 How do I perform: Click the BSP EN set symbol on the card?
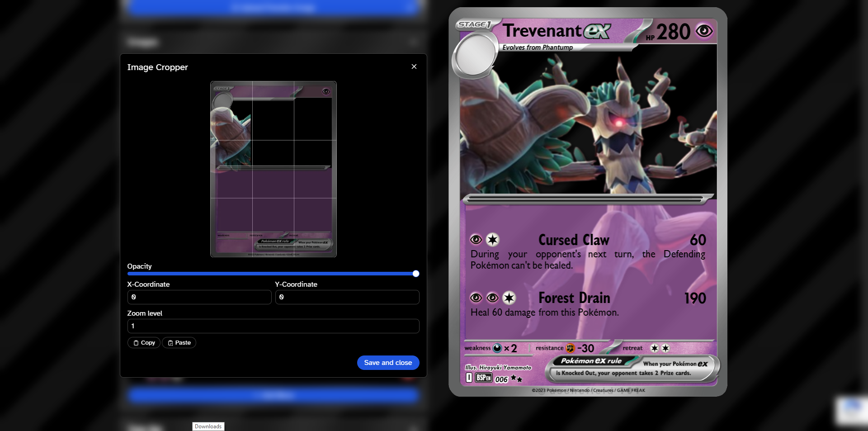tap(483, 378)
